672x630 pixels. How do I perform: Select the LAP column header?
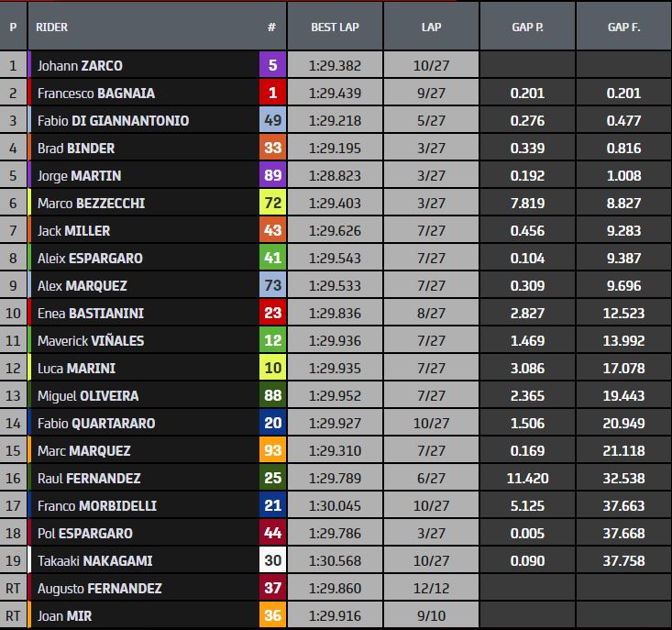431,27
